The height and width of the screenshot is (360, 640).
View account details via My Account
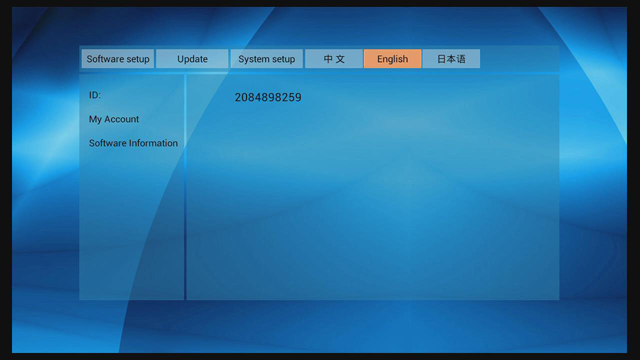pos(114,119)
